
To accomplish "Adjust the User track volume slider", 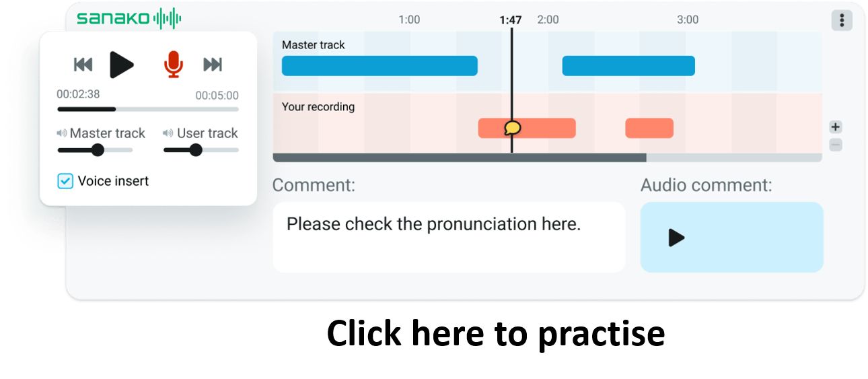I will pos(196,150).
